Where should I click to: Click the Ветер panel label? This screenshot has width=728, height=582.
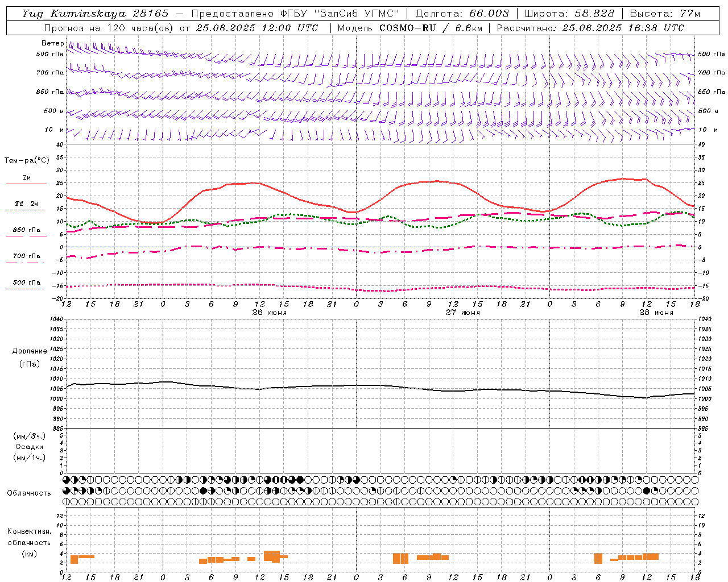click(52, 43)
